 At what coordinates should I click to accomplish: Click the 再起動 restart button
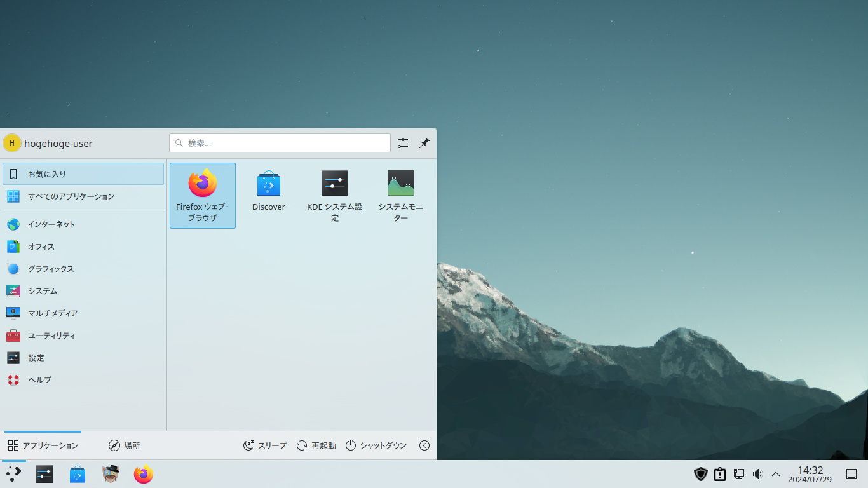point(316,445)
